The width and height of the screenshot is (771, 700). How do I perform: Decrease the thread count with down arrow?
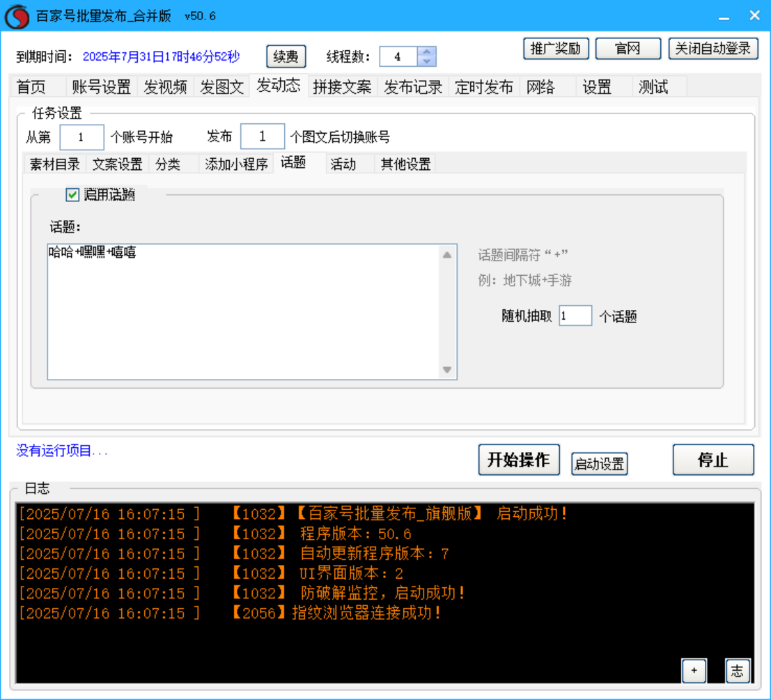(x=426, y=61)
